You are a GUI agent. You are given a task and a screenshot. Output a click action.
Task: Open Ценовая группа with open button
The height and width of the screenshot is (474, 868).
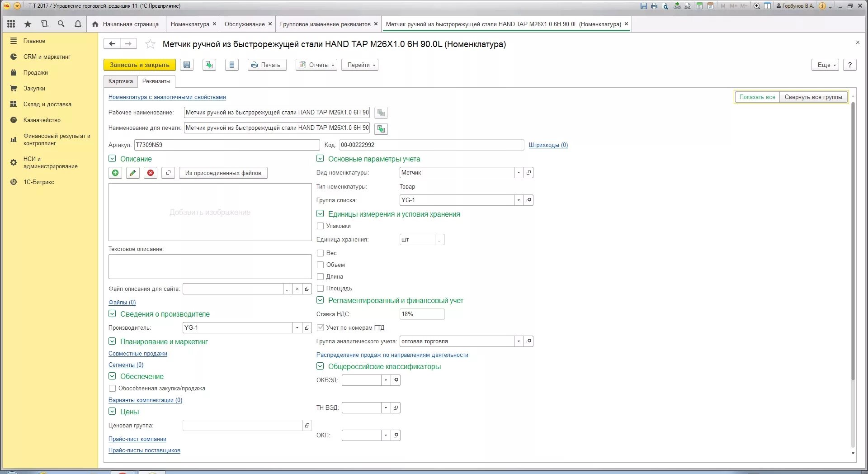(x=307, y=426)
